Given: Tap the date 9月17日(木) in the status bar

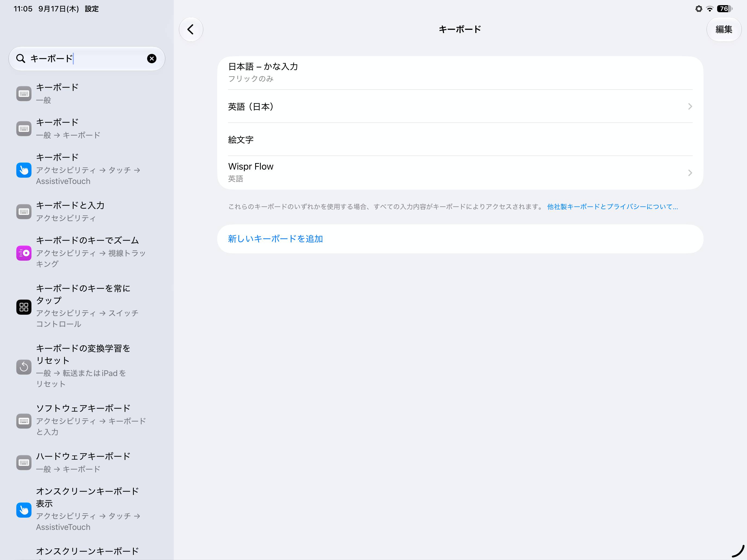Looking at the screenshot, I should pyautogui.click(x=58, y=9).
